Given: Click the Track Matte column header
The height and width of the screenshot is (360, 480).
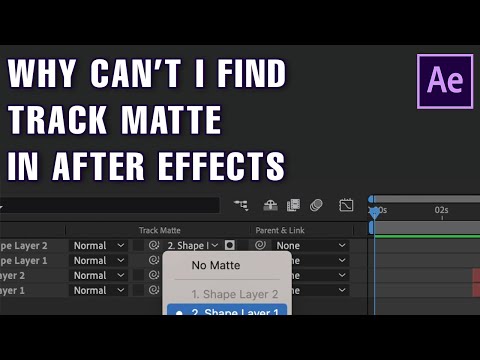Looking at the screenshot, I should (x=160, y=230).
